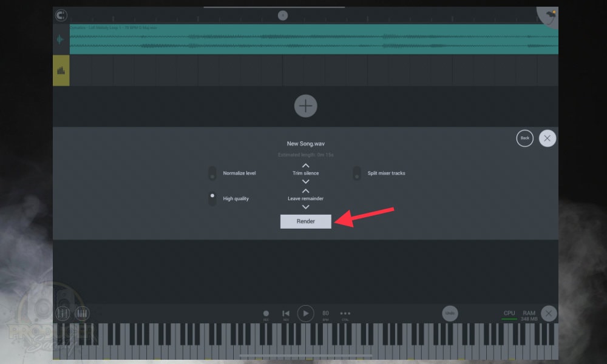Click the 80 BPM tempo value
Viewport: 607px width, 364px height.
point(325,314)
